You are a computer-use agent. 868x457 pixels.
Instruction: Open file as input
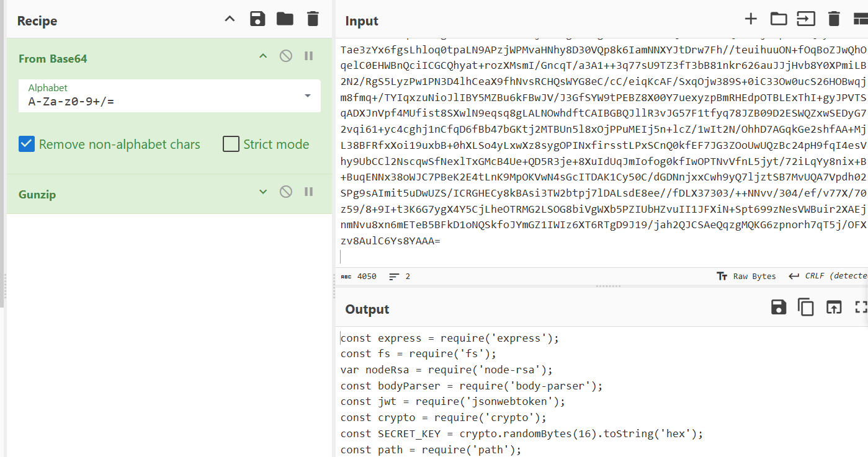[x=806, y=19]
